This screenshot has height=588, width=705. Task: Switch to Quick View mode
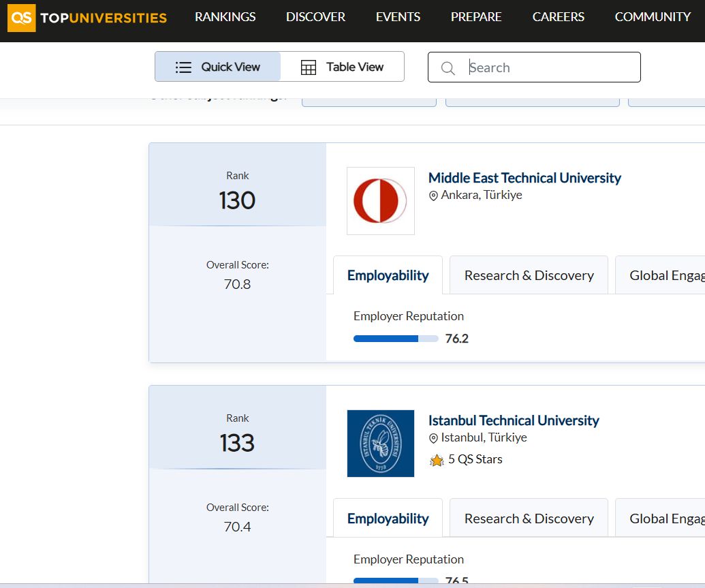pos(217,67)
